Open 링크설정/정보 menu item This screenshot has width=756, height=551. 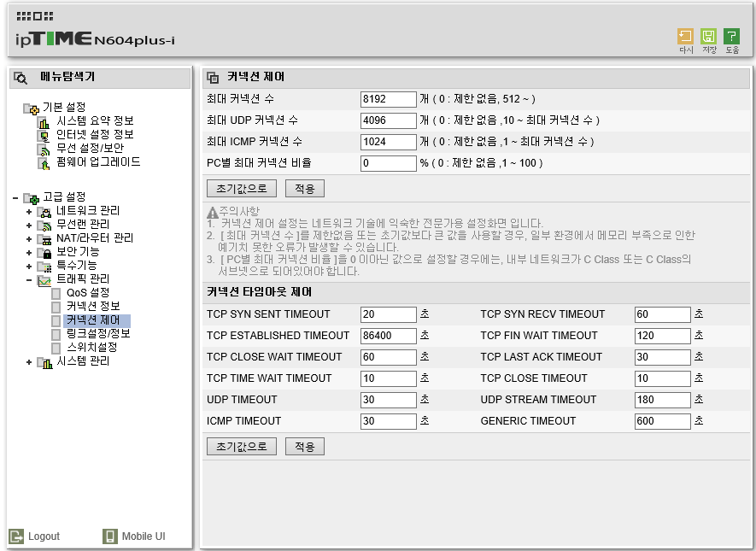coord(98,333)
